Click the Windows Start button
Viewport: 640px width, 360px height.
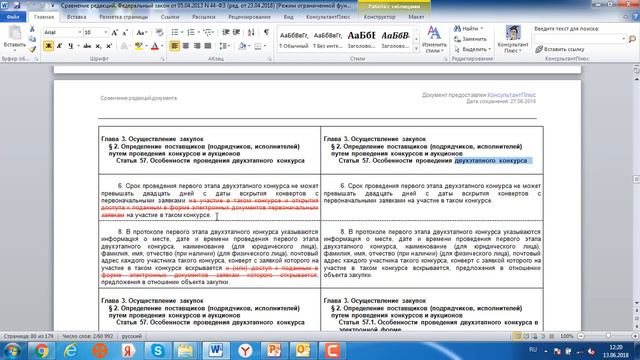pyautogui.click(x=12, y=351)
